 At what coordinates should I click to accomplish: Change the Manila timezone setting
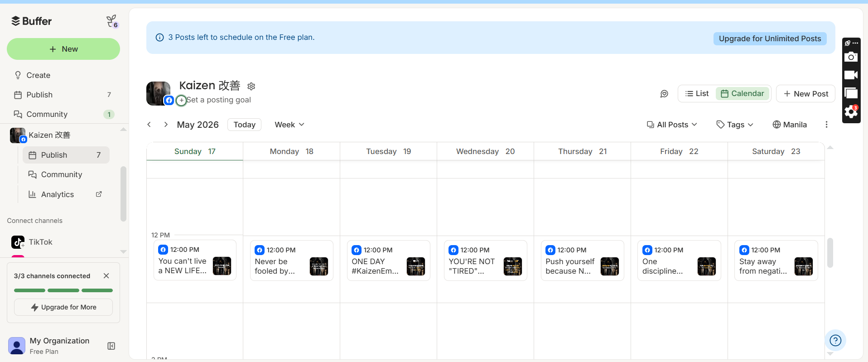click(790, 125)
